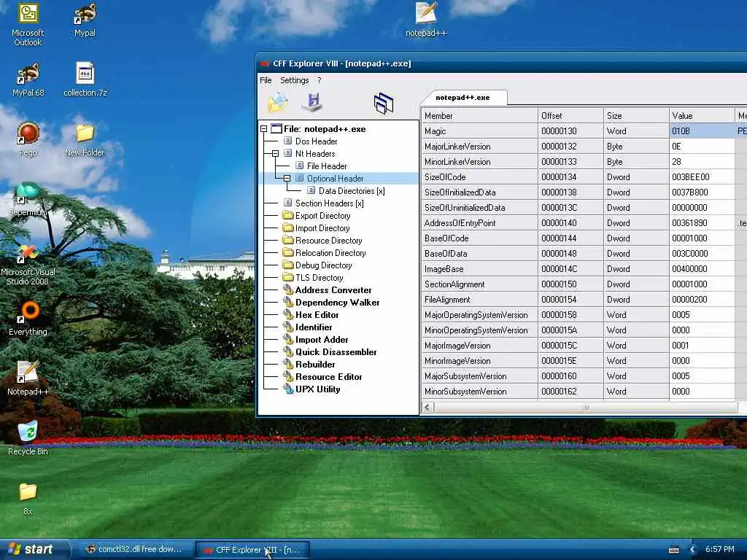Screen dimensions: 747x560
Task: Select the New Folder desktop icon
Action: click(85, 140)
